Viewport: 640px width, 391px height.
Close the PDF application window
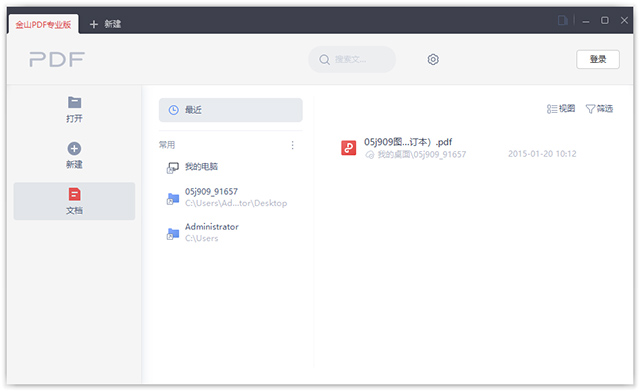coord(624,20)
